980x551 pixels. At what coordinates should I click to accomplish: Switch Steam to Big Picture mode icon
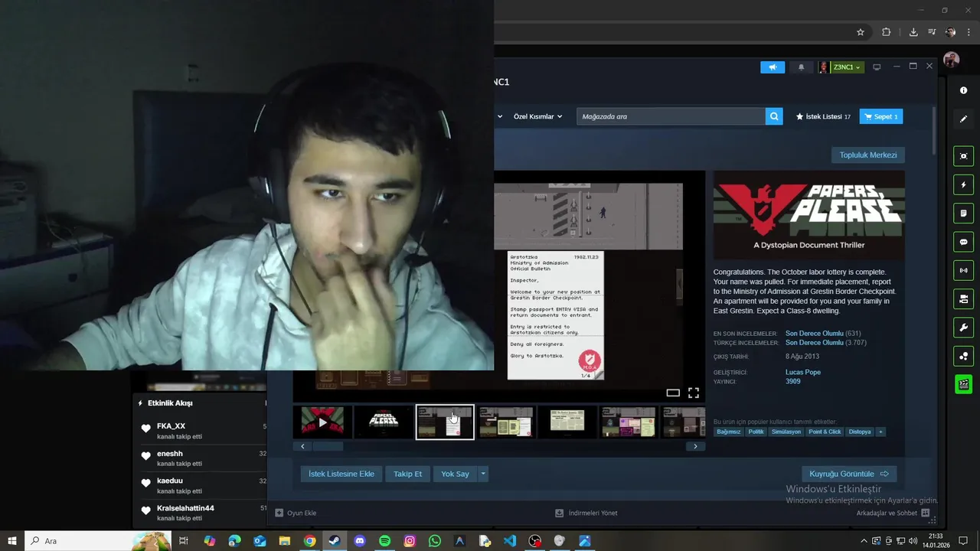877,67
